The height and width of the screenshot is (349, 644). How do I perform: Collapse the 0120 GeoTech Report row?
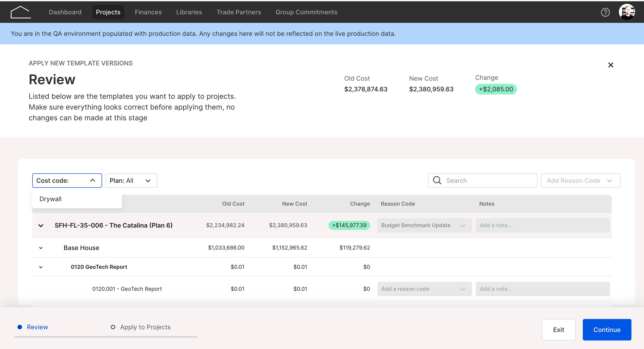pos(41,267)
